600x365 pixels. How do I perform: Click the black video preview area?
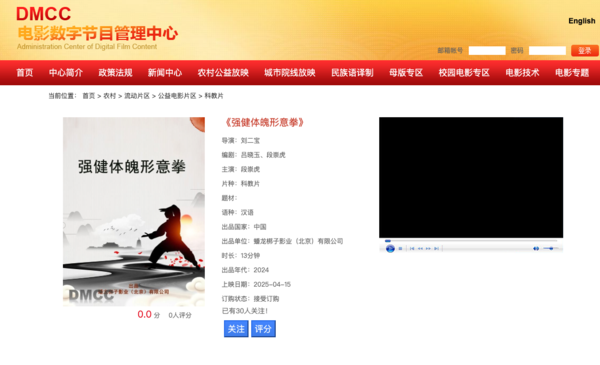tap(471, 178)
